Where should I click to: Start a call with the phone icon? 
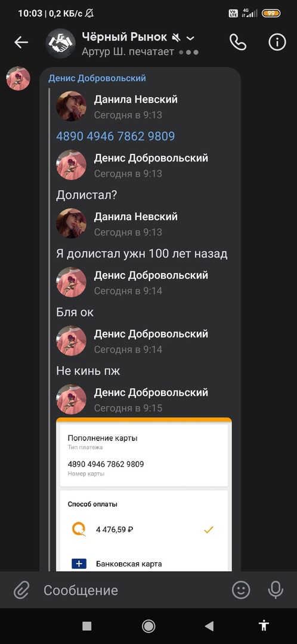click(x=238, y=42)
